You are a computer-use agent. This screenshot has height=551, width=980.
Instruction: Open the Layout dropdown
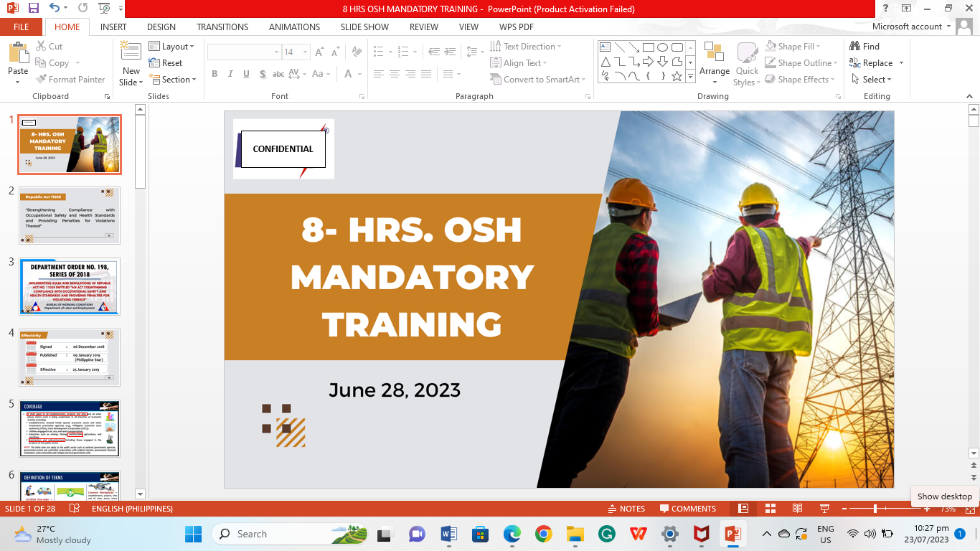171,47
